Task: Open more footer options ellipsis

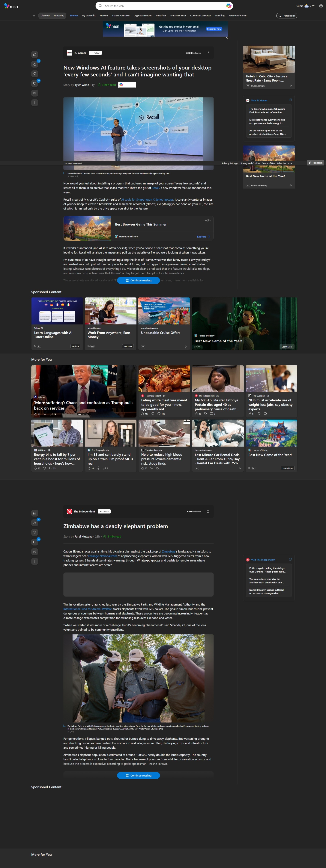Action: coord(290,163)
